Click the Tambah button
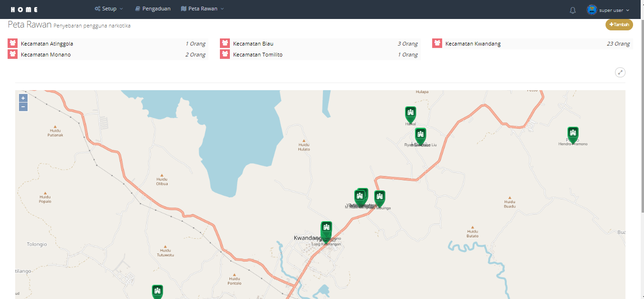 pos(619,25)
